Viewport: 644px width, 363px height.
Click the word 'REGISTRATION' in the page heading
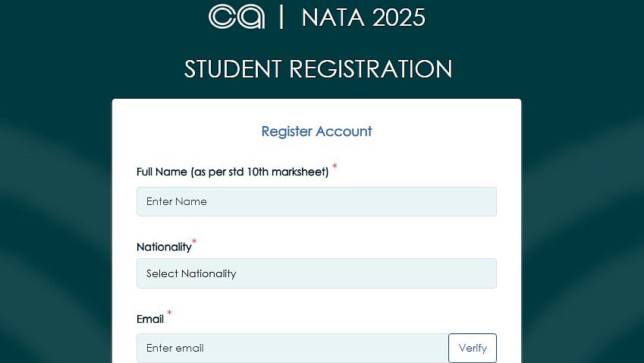(371, 69)
